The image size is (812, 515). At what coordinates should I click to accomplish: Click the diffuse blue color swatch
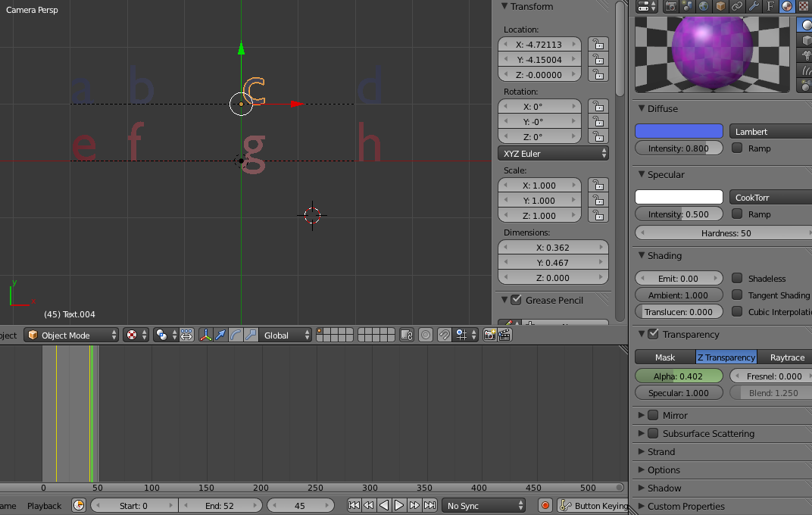pyautogui.click(x=679, y=132)
